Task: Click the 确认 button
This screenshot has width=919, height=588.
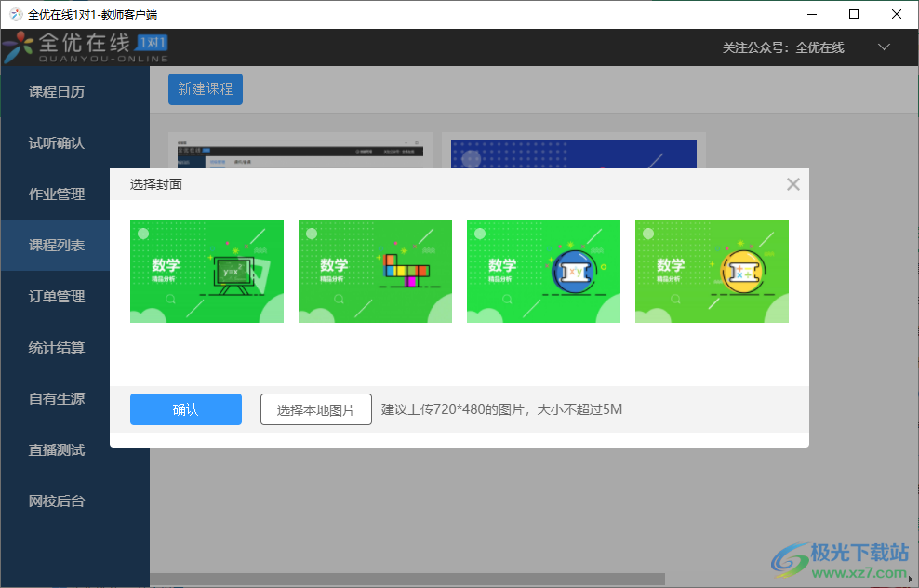Action: (x=185, y=409)
